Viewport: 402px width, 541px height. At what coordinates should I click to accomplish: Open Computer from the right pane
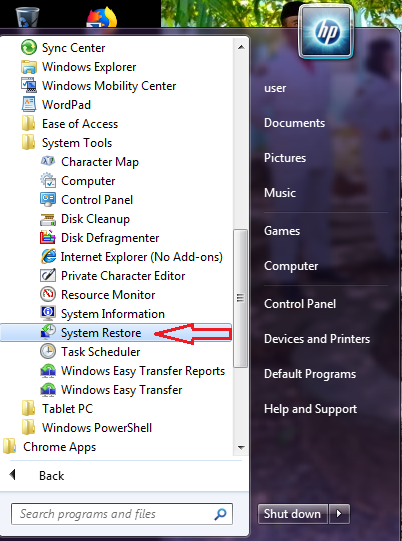(x=291, y=266)
